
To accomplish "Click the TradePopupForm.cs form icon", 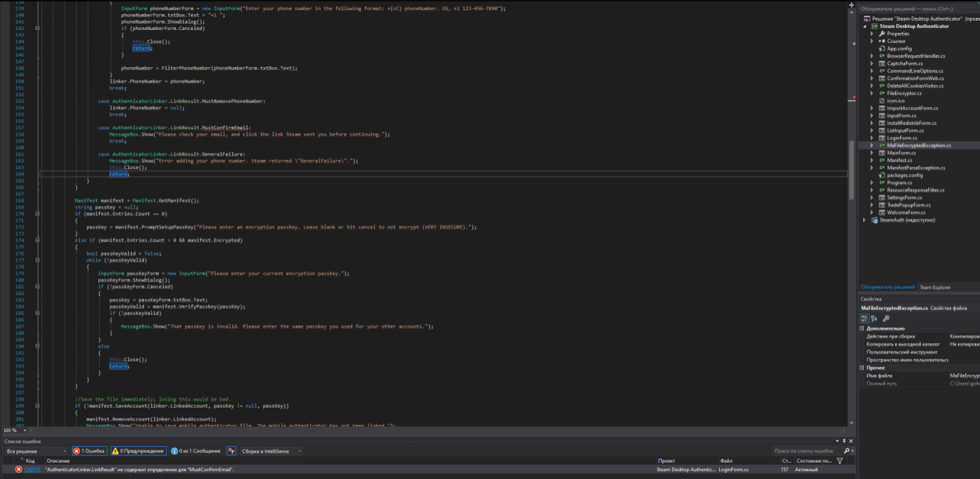I will point(882,205).
